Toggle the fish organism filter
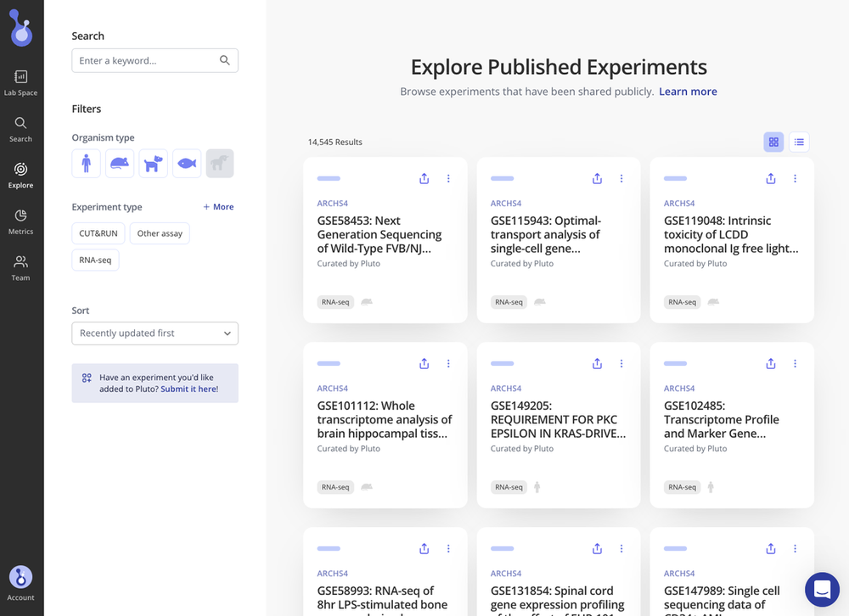Screen dimensions: 849x616 (x=187, y=164)
